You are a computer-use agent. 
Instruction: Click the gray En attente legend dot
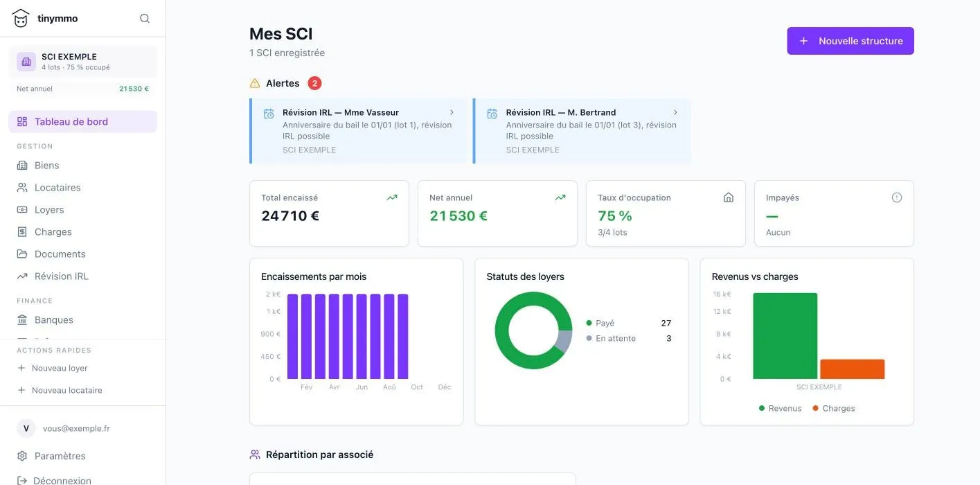point(589,338)
